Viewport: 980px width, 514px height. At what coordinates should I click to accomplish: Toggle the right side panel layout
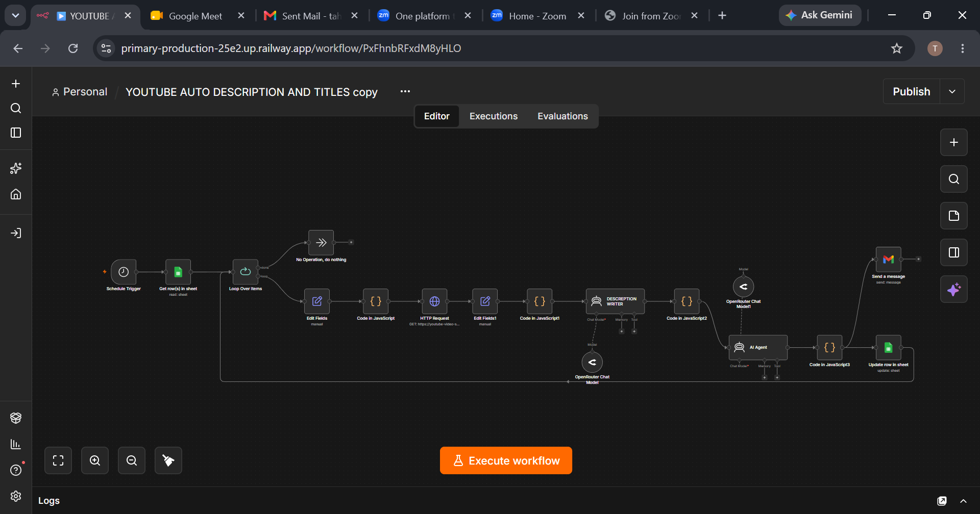(x=953, y=252)
